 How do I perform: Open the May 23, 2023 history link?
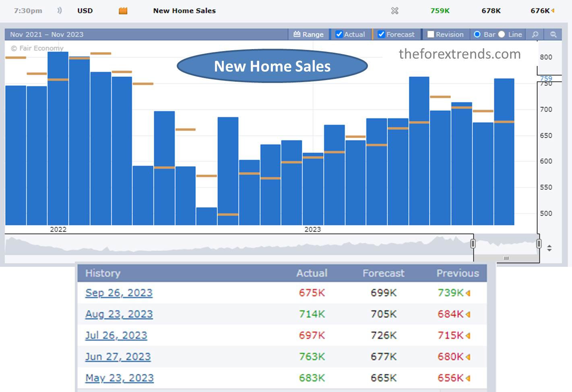point(120,378)
